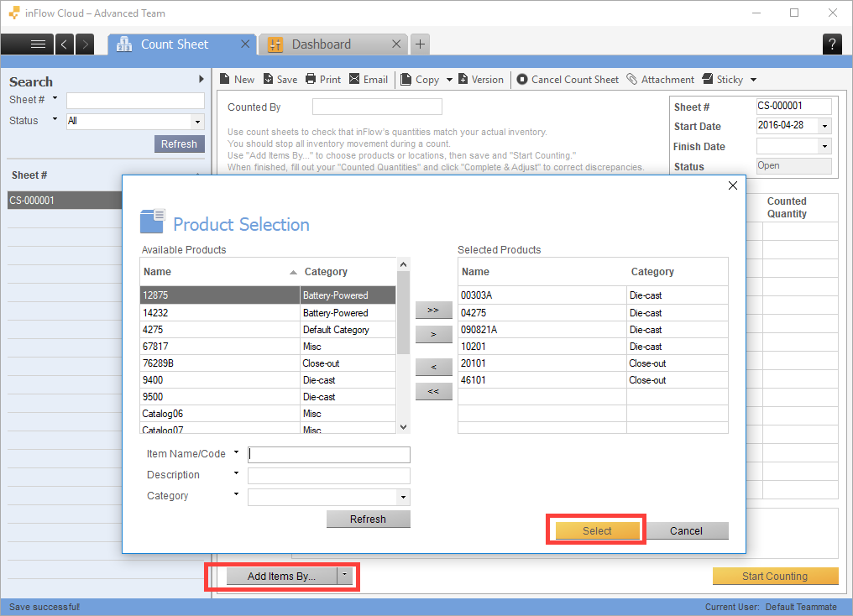
Task: Save the count sheet
Action: pos(280,80)
